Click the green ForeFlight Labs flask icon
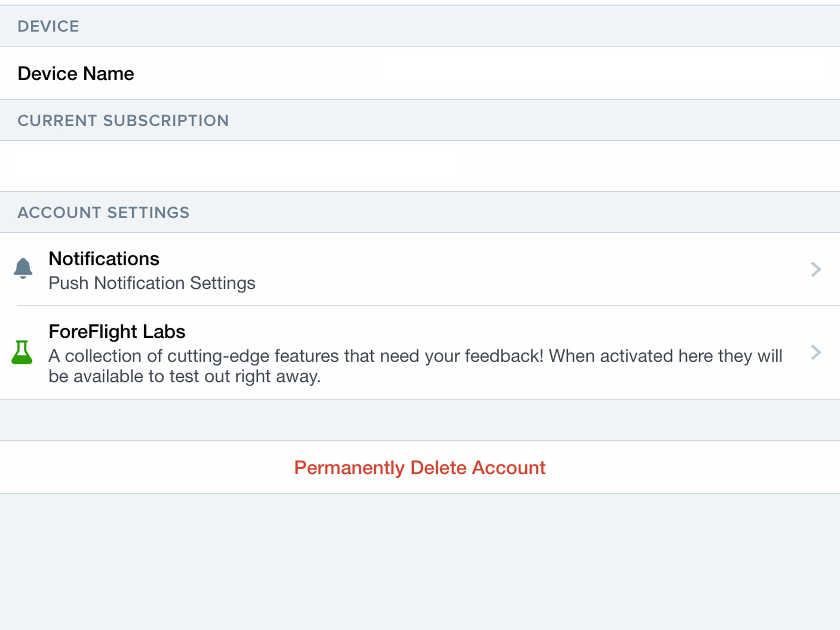The image size is (840, 630). pos(22,353)
